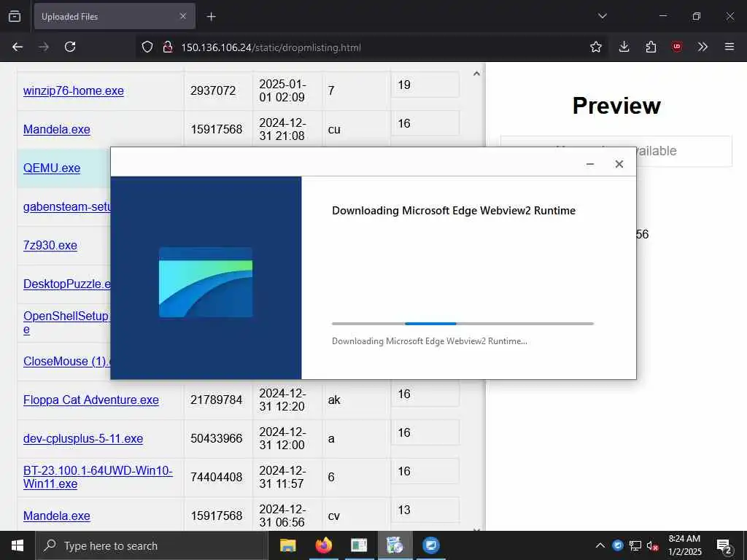Screen dimensions: 747x560
Task: Reload the page with the refresh icon
Action: click(x=70, y=47)
